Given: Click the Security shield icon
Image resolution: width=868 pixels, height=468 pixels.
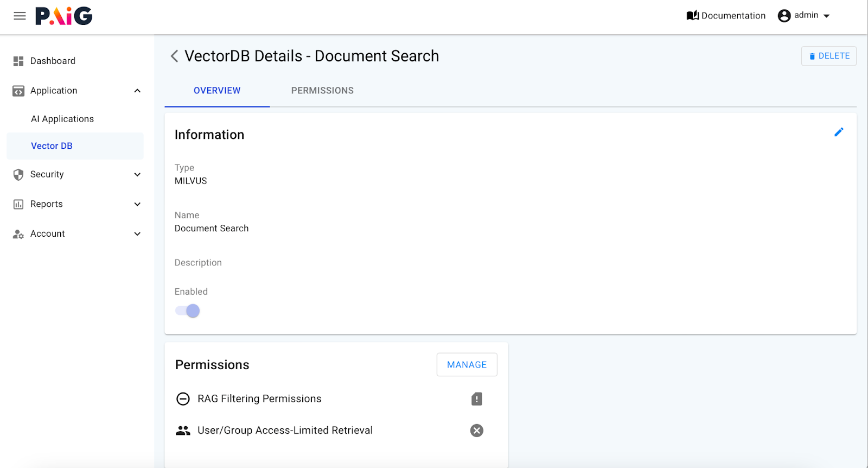Looking at the screenshot, I should point(18,174).
